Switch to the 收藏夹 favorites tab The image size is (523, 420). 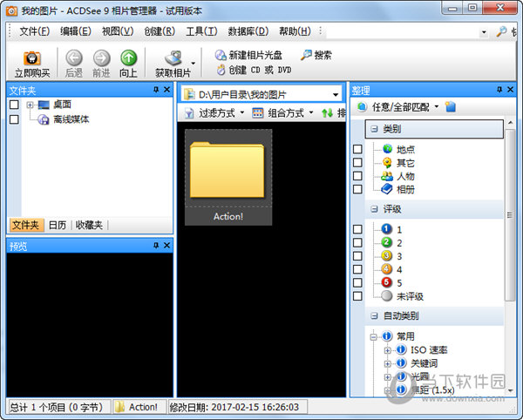[x=89, y=225]
